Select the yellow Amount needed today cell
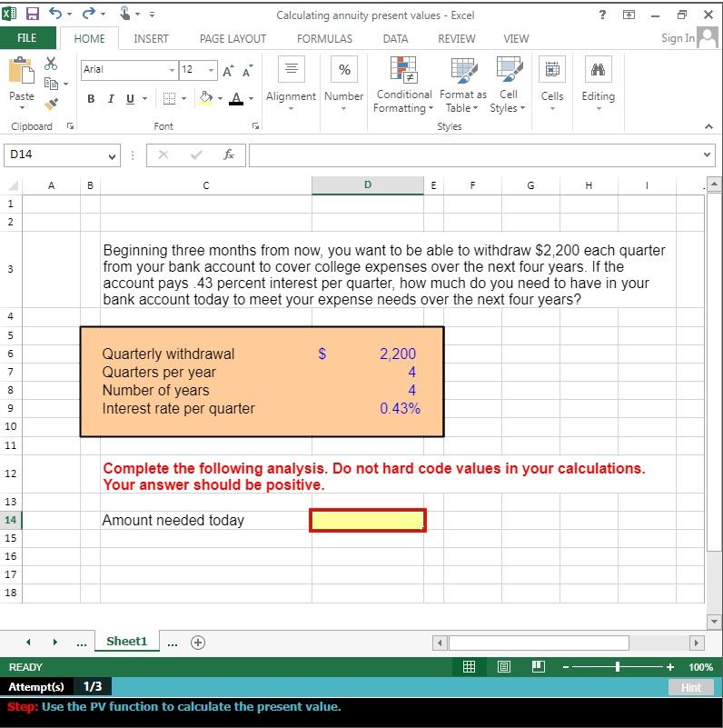The height and width of the screenshot is (728, 723). point(368,520)
